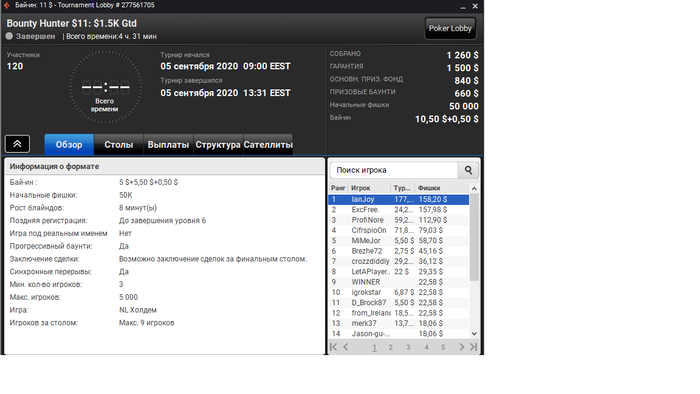Screen dimensions: 700x394
Task: Click the 660 $ bounty prize value
Action: 466,93
